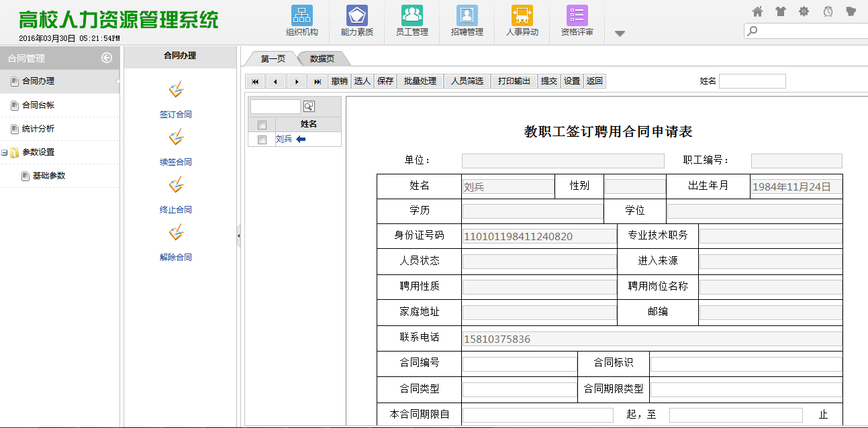Click the 返回 button
This screenshot has width=868, height=428.
coord(595,81)
